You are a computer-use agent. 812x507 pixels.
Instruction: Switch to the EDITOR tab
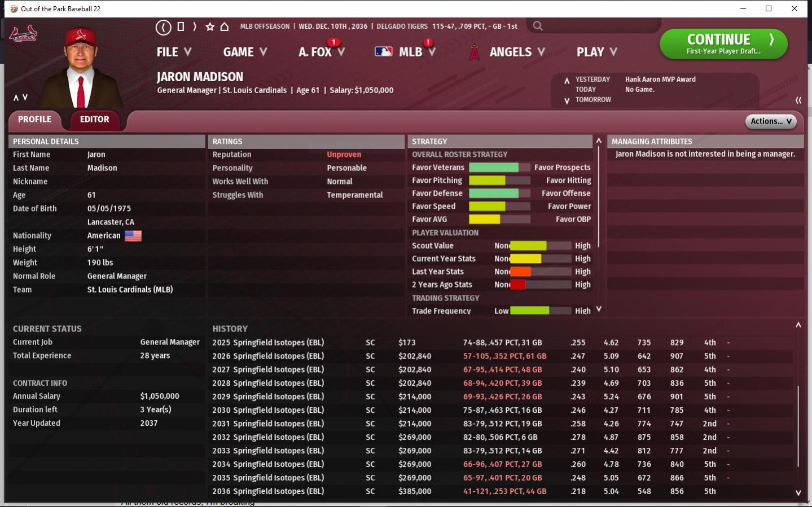click(x=94, y=120)
